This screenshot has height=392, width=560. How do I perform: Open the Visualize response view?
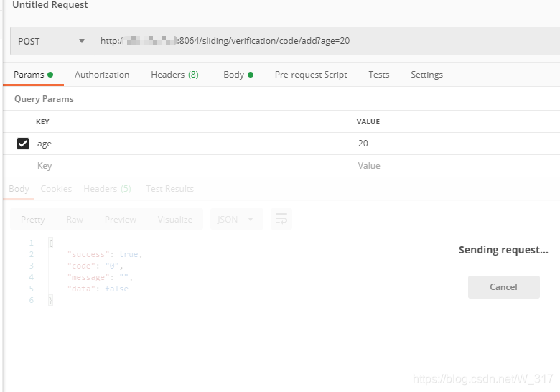click(175, 219)
